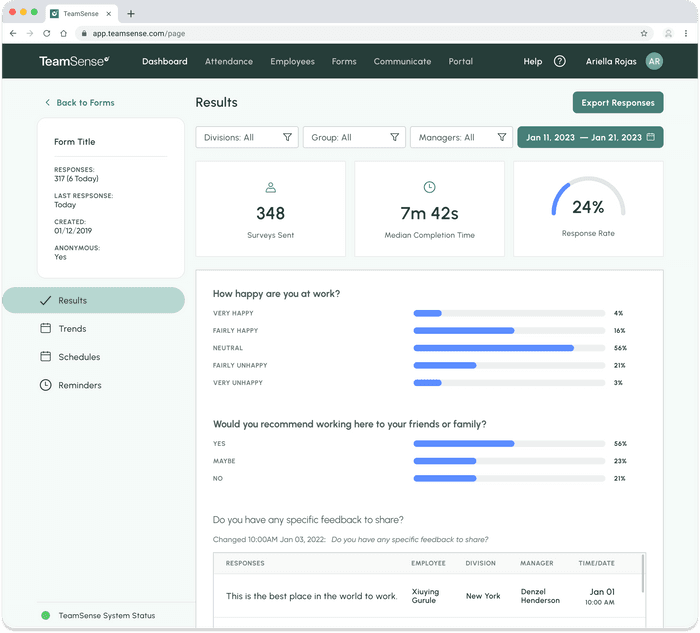Click the Results checkmark icon
The height and width of the screenshot is (633, 700).
point(46,300)
